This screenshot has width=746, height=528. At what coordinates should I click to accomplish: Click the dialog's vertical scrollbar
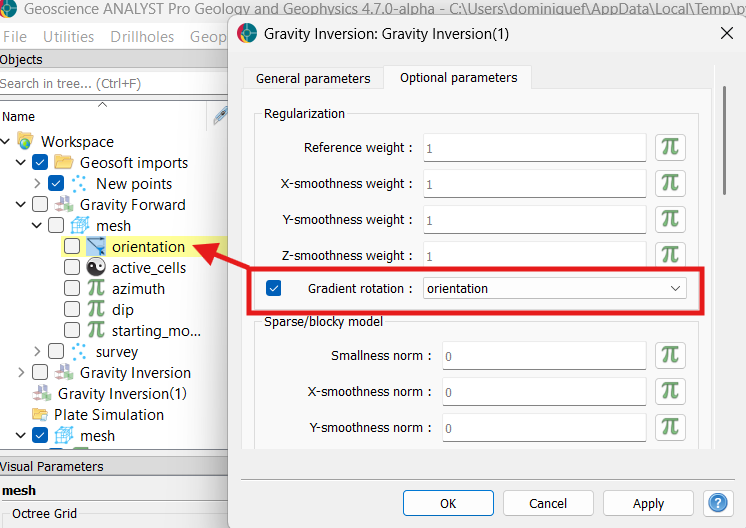pos(724,140)
